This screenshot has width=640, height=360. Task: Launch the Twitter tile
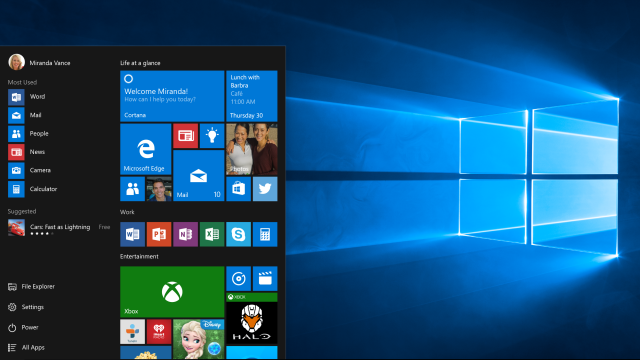(265, 189)
